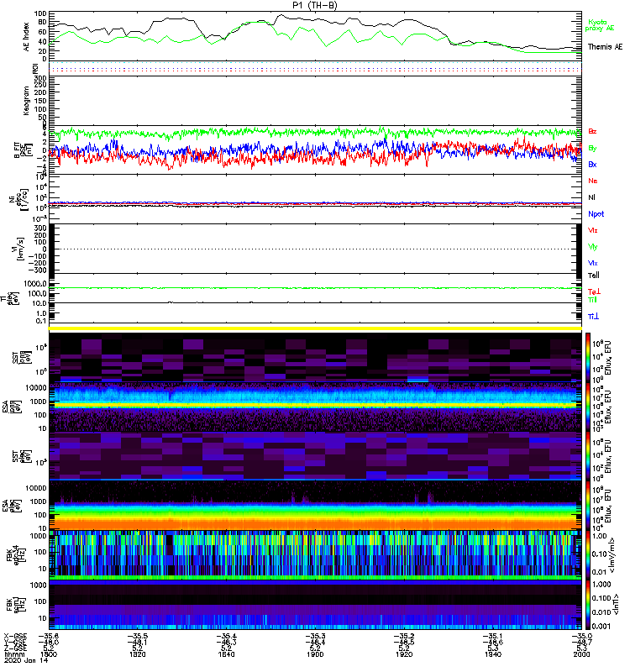Screen dimensions: 630x672
Task: Click the "hhmm" row label
Action: tap(13, 654)
